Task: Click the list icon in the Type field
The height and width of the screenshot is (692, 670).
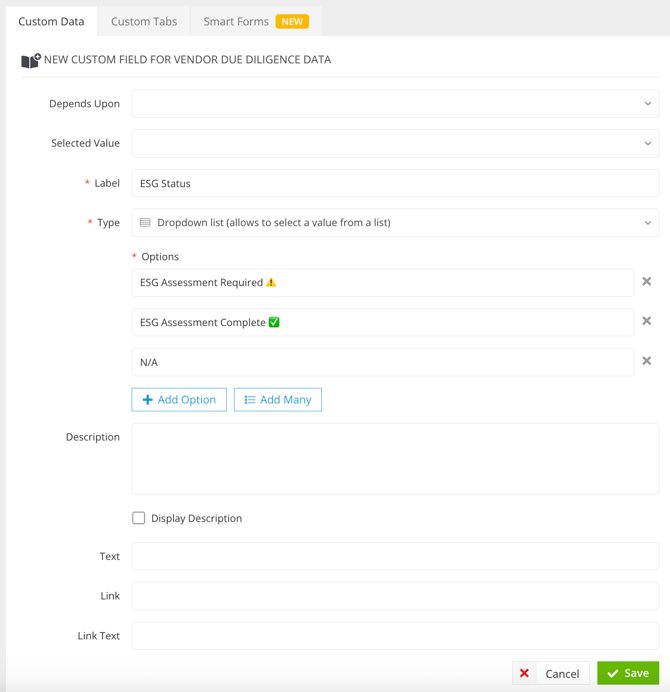Action: (145, 222)
